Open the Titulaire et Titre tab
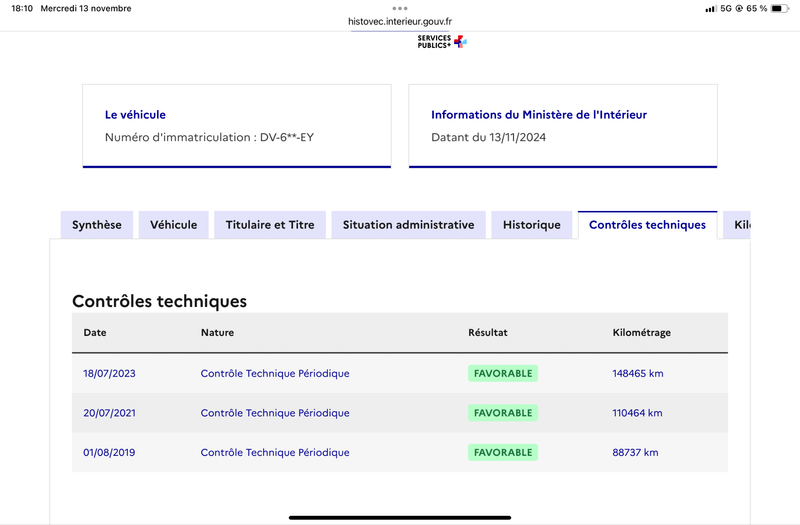Screen dimensions: 800x525 coord(270,225)
